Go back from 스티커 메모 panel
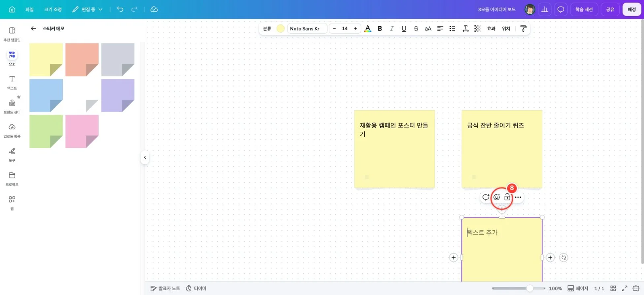The height and width of the screenshot is (295, 644). (33, 29)
